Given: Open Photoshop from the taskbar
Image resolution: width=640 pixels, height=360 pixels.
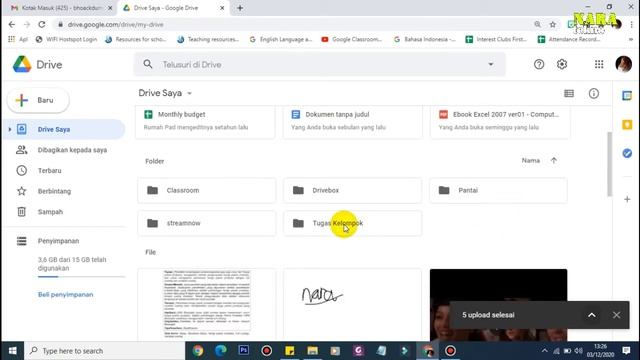Looking at the screenshot, I should click(x=244, y=350).
